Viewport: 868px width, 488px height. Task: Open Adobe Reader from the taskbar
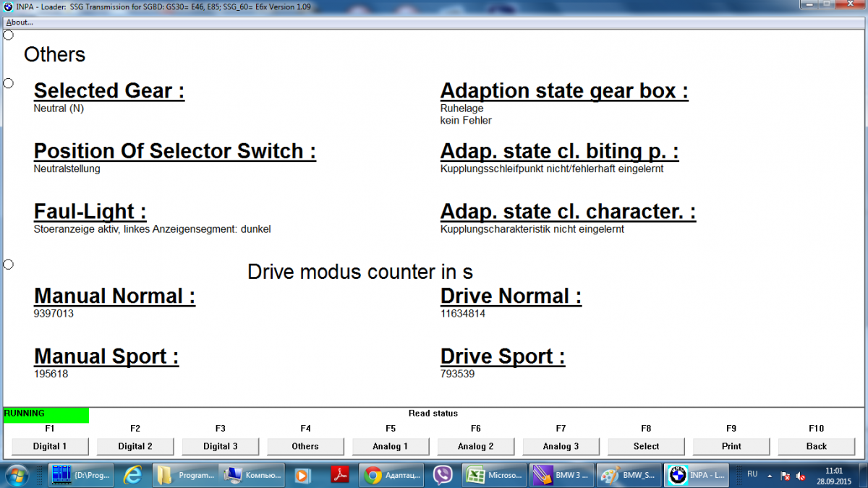340,476
